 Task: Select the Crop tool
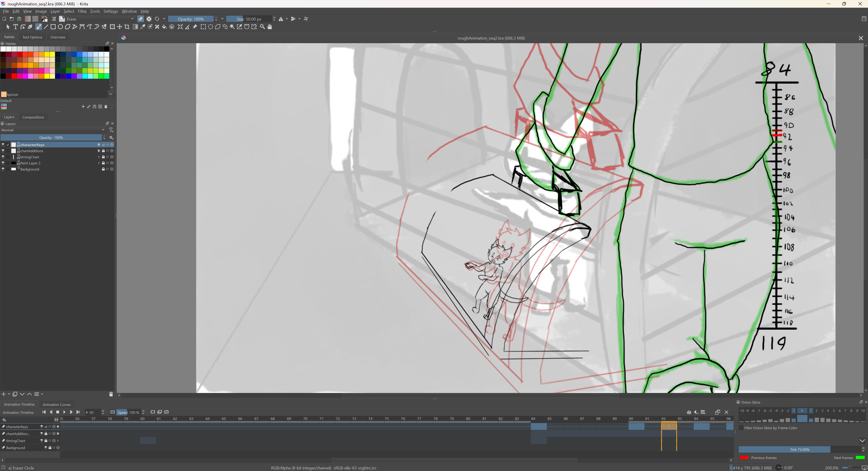(127, 27)
